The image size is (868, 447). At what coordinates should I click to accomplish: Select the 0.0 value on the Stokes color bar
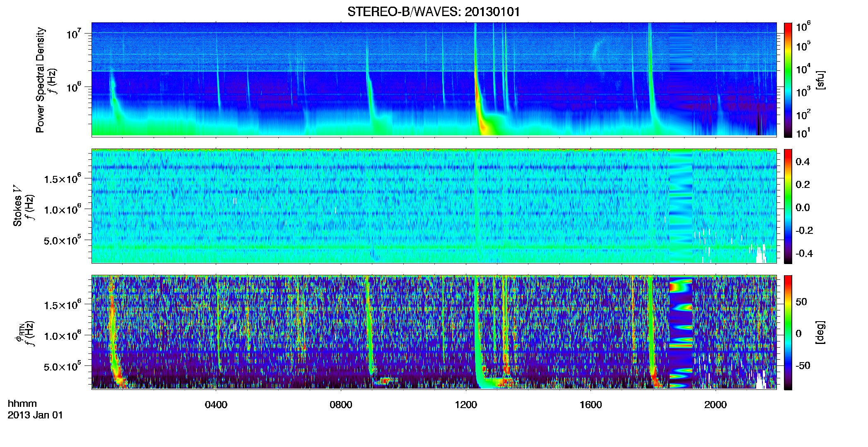[x=803, y=207]
